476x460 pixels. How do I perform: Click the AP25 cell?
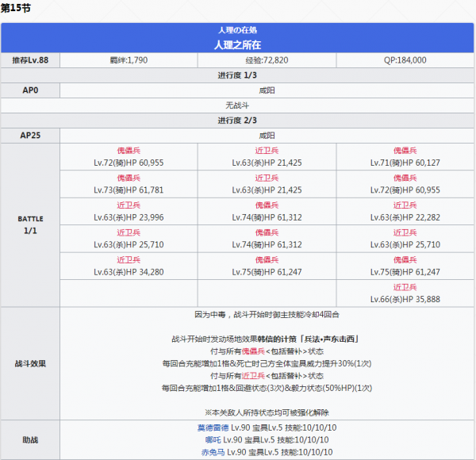click(30, 136)
